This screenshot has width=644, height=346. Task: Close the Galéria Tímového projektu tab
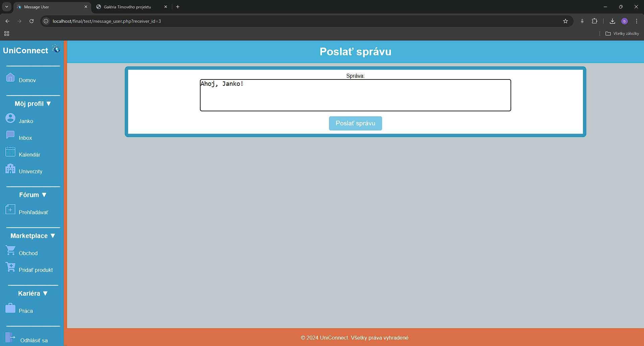point(166,7)
